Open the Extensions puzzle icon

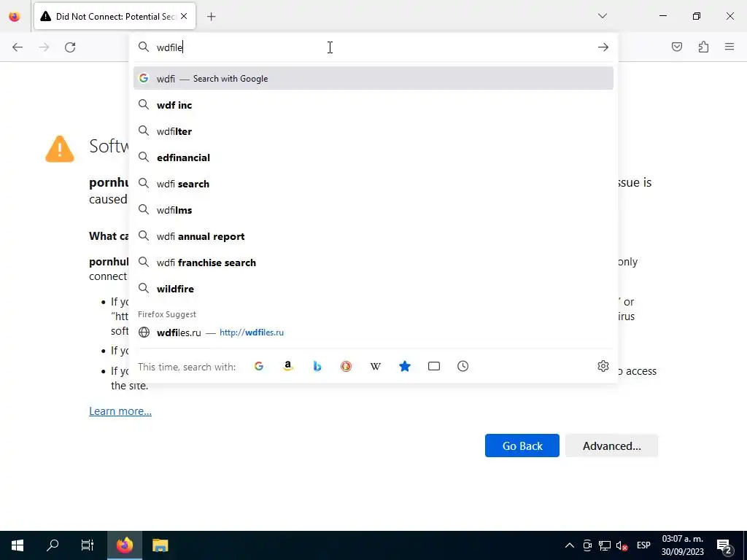coord(703,47)
